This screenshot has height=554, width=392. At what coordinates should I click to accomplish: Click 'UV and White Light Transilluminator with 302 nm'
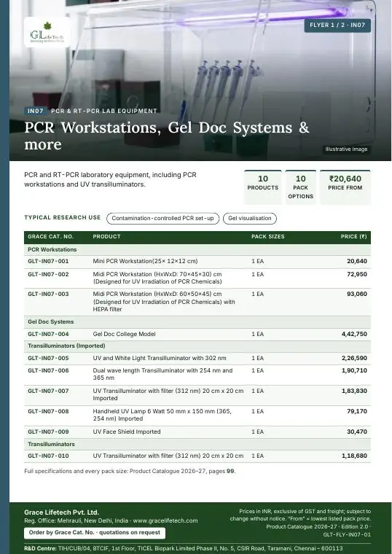point(160,358)
